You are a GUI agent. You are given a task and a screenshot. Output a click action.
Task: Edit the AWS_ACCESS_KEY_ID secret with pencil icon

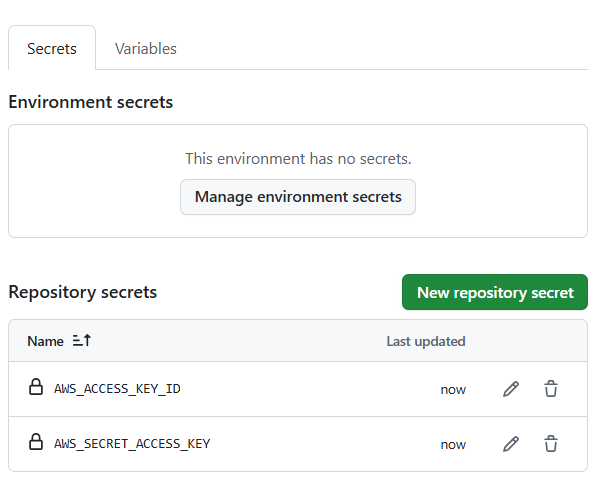click(x=511, y=389)
